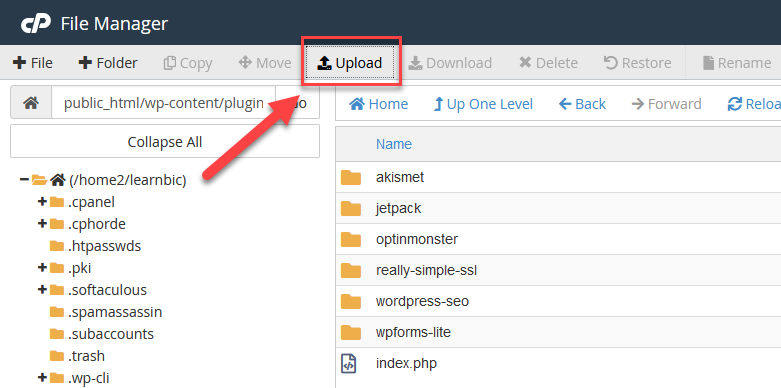Click the Go button beside the path field
The image size is (781, 388).
[x=298, y=104]
